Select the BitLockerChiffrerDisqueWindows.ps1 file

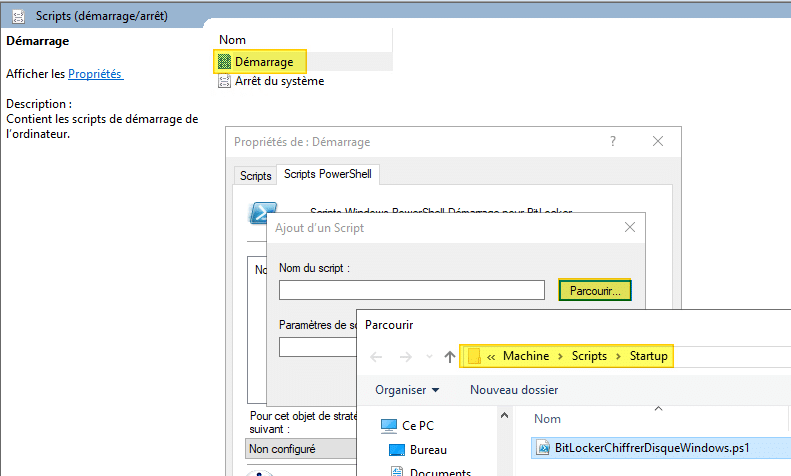point(661,448)
